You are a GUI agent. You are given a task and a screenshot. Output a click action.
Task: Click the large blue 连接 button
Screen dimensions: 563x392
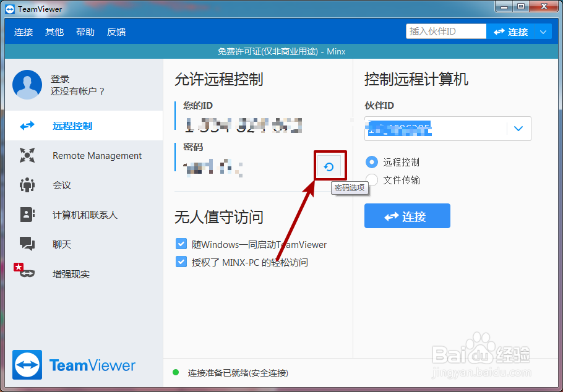407,216
